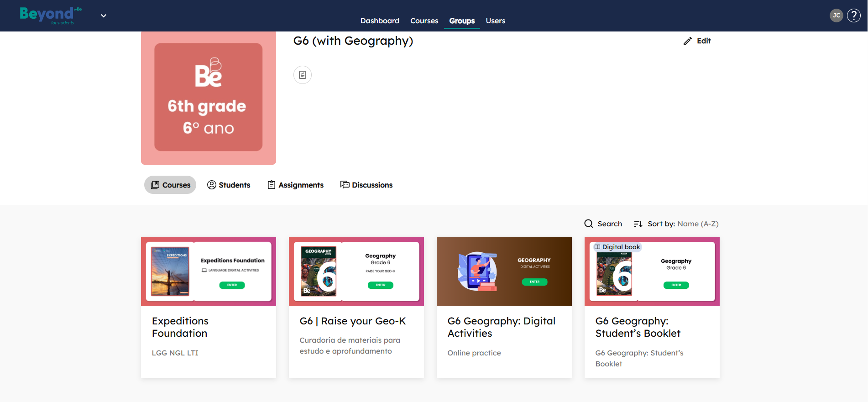The image size is (868, 402).
Task: Open the Sort by Name (A-Z) dropdown
Action: 697,224
